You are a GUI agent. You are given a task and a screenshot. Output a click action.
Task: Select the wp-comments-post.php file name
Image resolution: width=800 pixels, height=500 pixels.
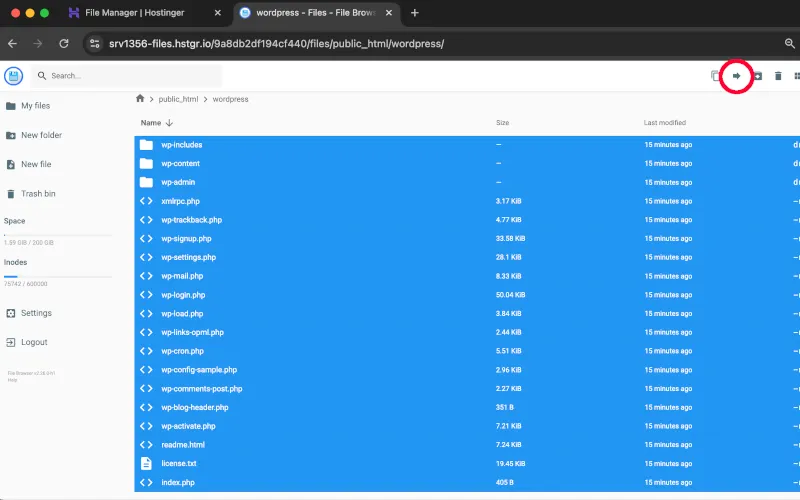click(202, 389)
